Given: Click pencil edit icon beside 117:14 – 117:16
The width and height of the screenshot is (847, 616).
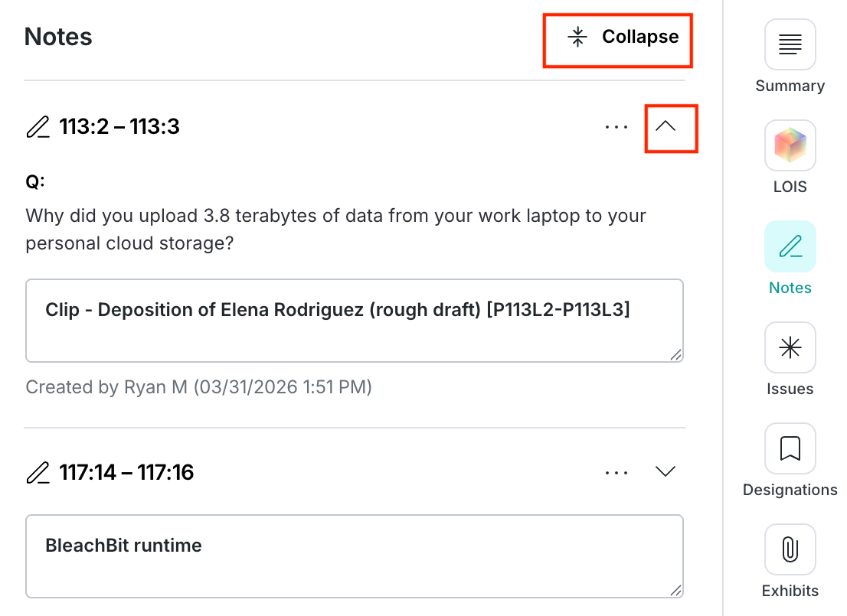Looking at the screenshot, I should [38, 472].
